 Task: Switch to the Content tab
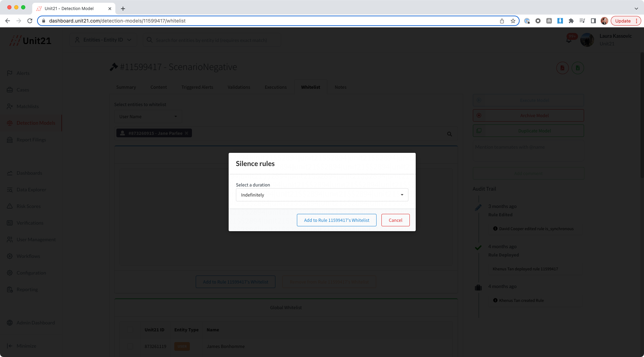click(159, 87)
